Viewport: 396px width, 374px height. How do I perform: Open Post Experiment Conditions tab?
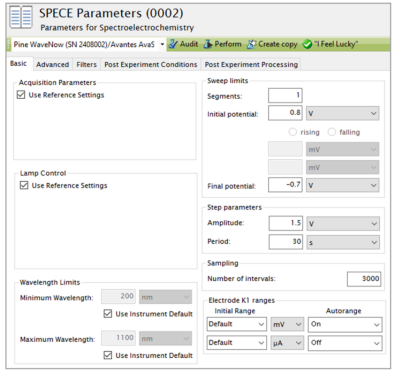point(151,64)
